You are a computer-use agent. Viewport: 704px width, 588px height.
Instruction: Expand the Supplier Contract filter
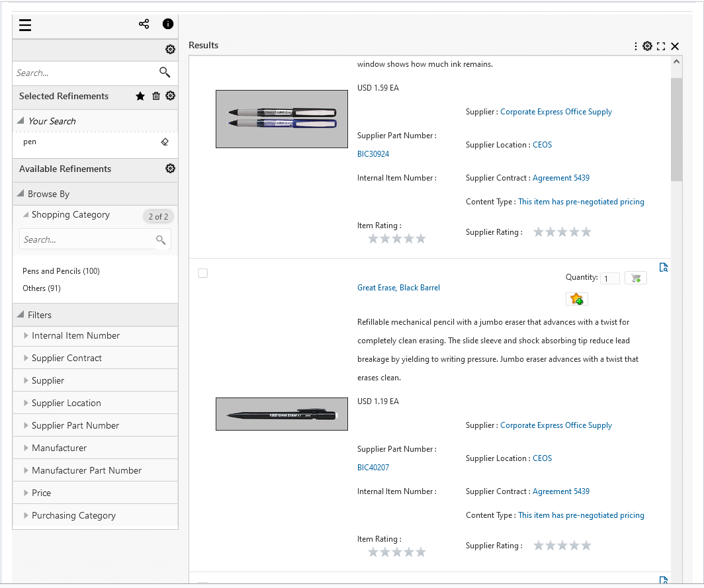pyautogui.click(x=66, y=358)
